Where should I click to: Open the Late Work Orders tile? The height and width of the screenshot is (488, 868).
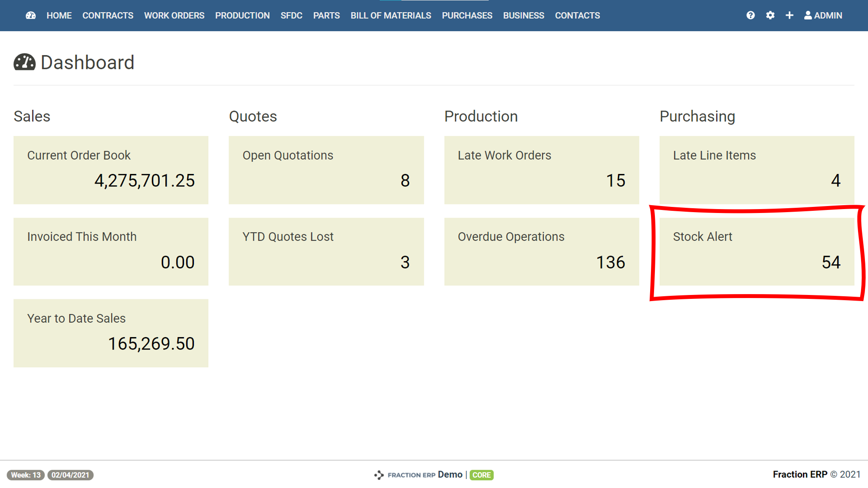[541, 170]
